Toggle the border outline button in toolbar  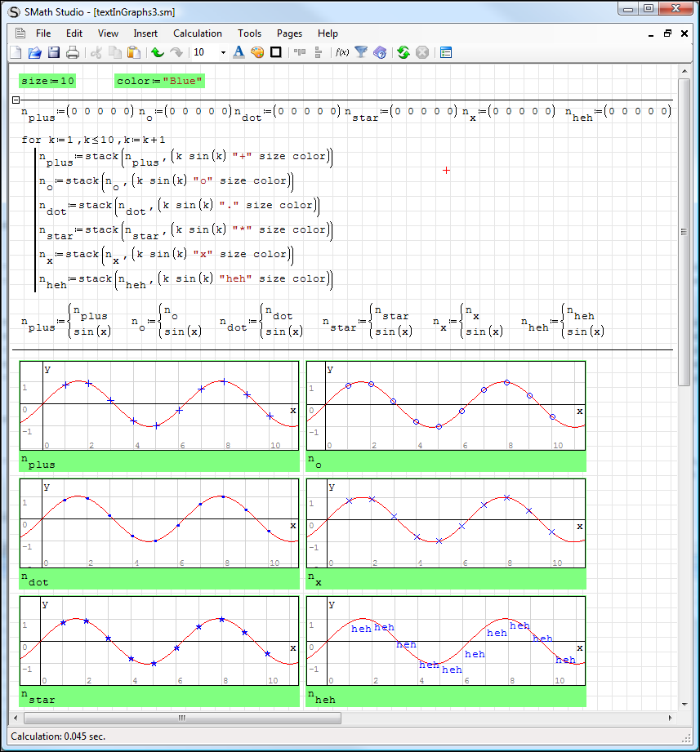click(x=276, y=53)
